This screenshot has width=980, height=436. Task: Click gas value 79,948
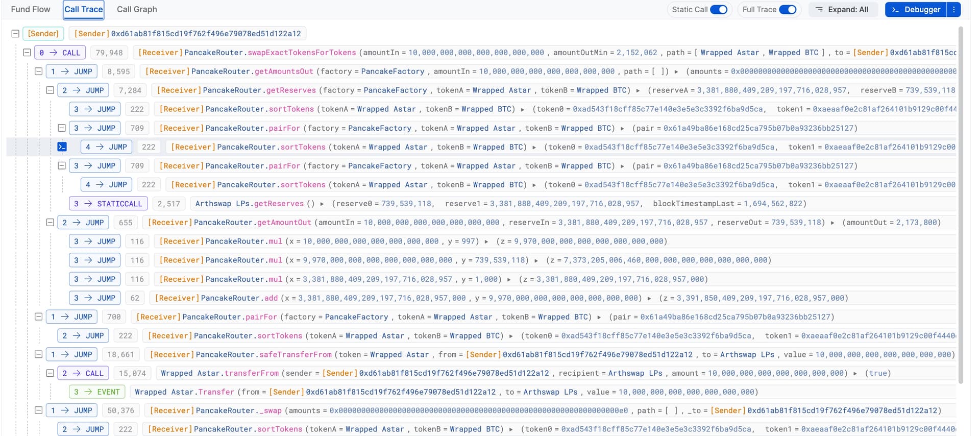click(109, 53)
